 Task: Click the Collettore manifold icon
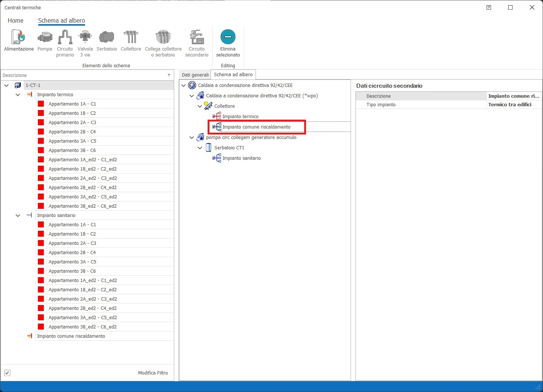coord(131,38)
